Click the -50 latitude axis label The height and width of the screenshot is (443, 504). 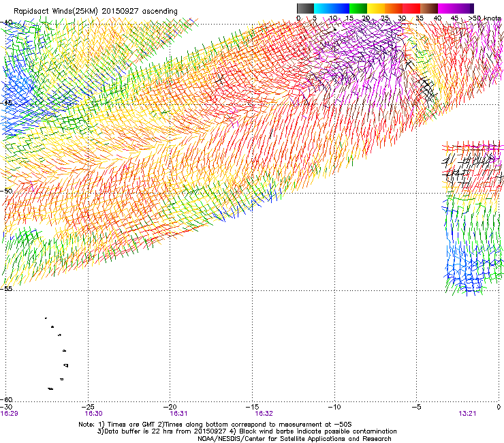click(6, 191)
